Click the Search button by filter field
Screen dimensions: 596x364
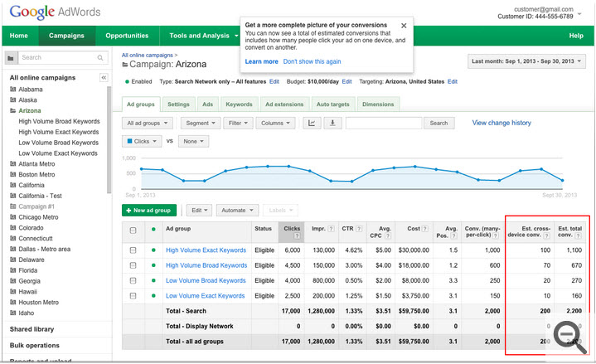(x=439, y=124)
